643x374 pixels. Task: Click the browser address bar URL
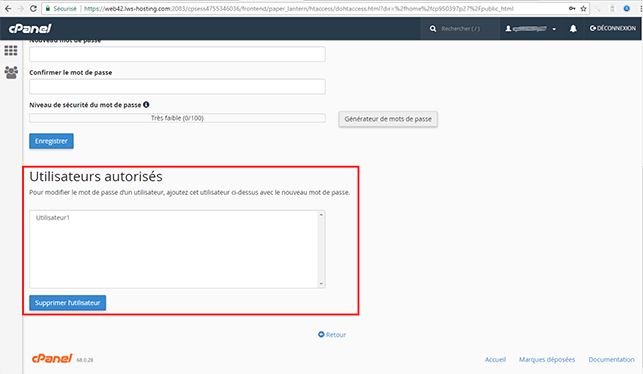point(299,9)
